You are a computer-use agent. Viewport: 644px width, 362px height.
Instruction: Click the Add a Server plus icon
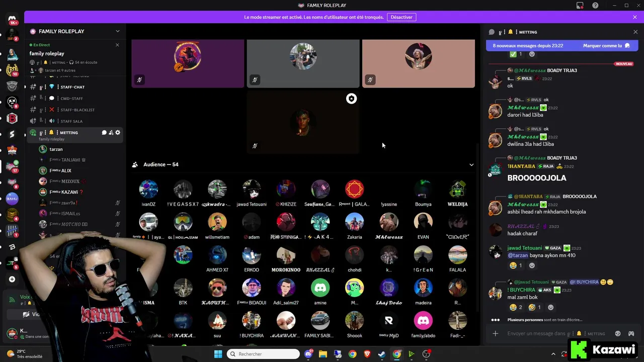[12, 279]
